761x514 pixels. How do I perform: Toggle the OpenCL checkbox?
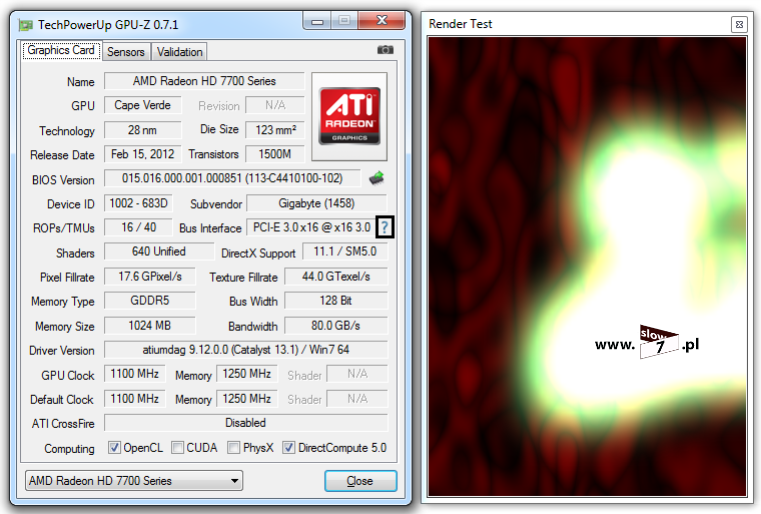[114, 448]
